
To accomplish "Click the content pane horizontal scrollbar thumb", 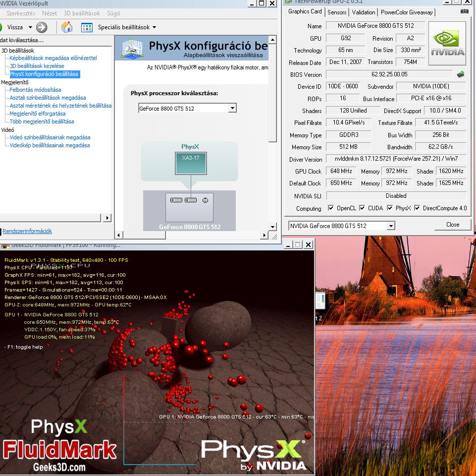I will [x=144, y=235].
